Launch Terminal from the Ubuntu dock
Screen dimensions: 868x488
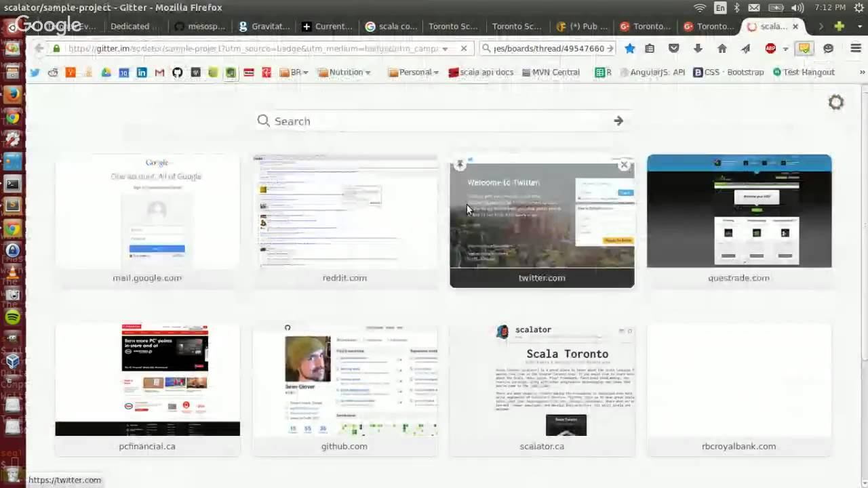(12, 184)
